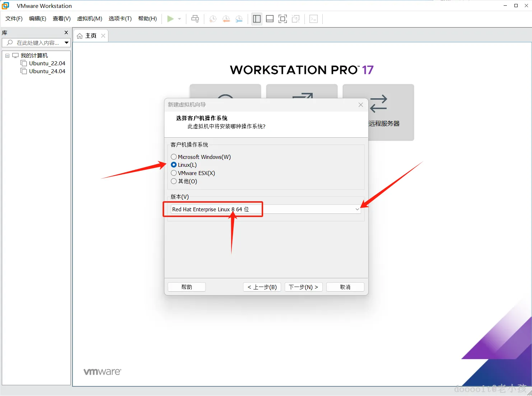
Task: Select 我的计算机 in the library tree
Action: [34, 56]
